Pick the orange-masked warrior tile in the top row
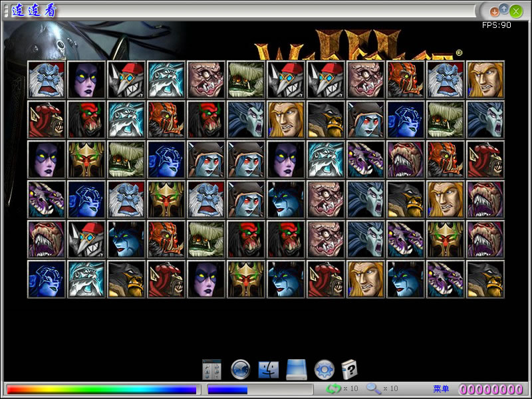 pyautogui.click(x=406, y=80)
